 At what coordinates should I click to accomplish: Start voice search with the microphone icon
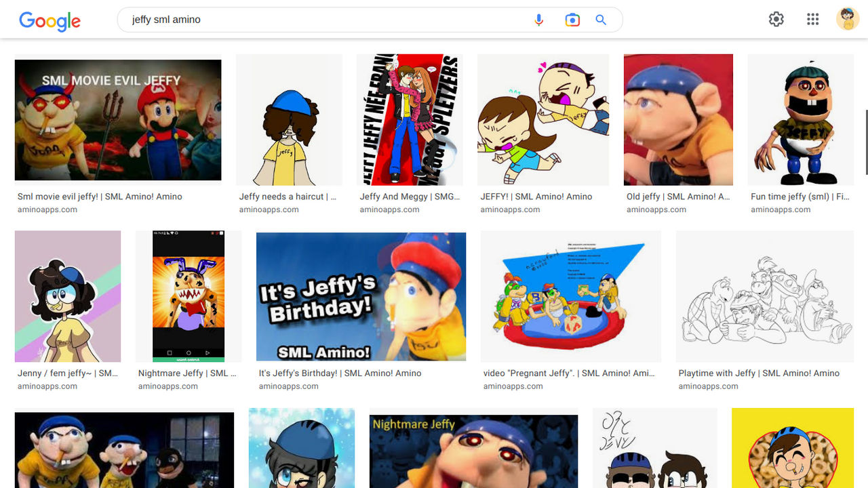539,20
